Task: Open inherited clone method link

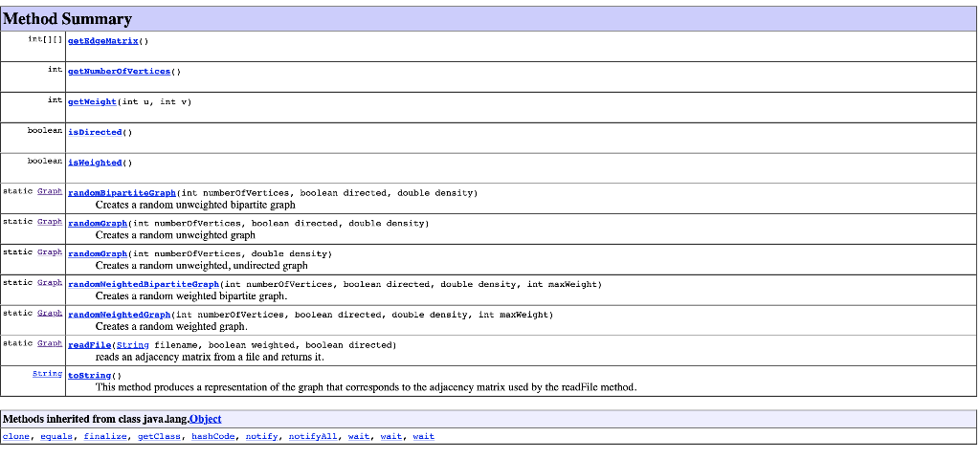Action: (x=16, y=436)
